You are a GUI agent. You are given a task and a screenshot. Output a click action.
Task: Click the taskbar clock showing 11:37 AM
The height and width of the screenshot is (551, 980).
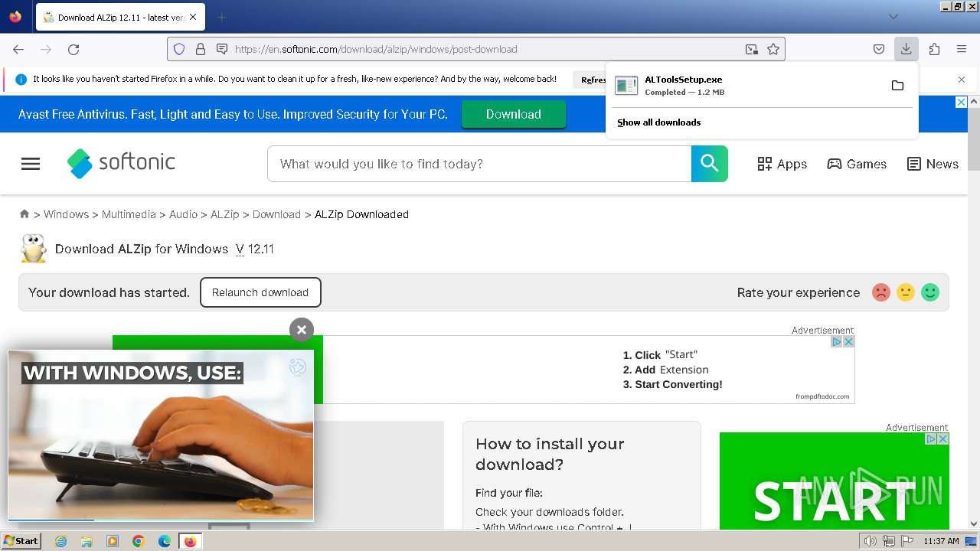coord(941,541)
